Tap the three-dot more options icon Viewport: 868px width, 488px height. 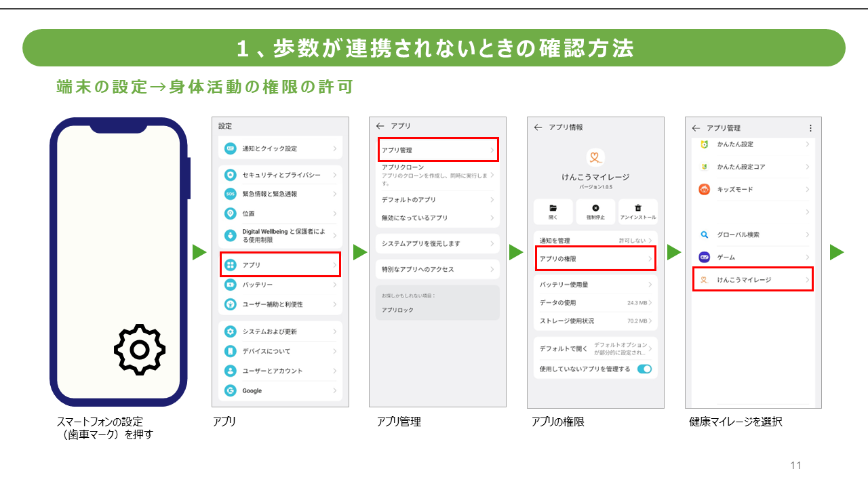click(x=810, y=128)
